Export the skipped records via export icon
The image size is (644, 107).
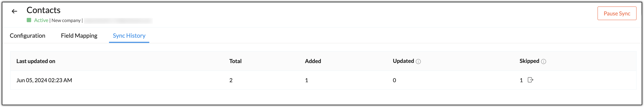click(530, 80)
